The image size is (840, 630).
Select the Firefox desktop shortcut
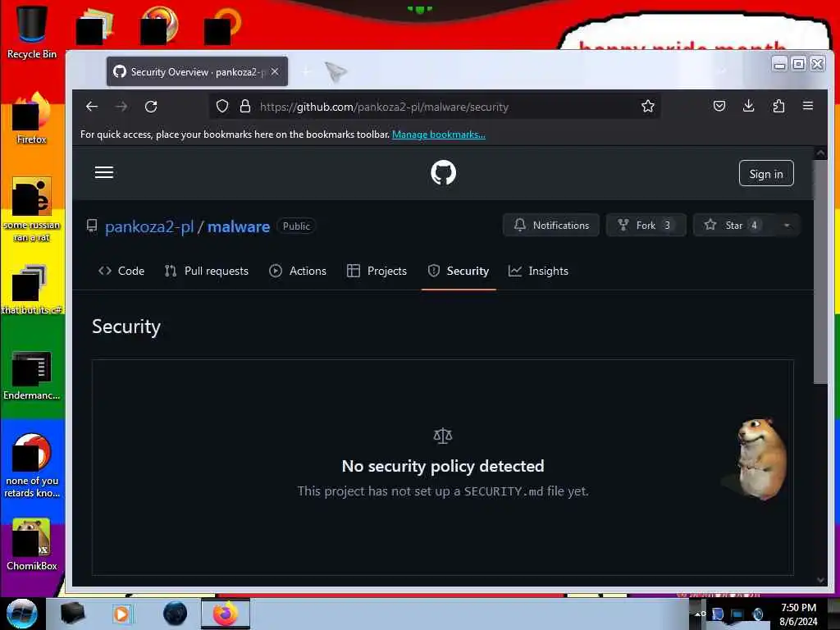click(x=32, y=118)
